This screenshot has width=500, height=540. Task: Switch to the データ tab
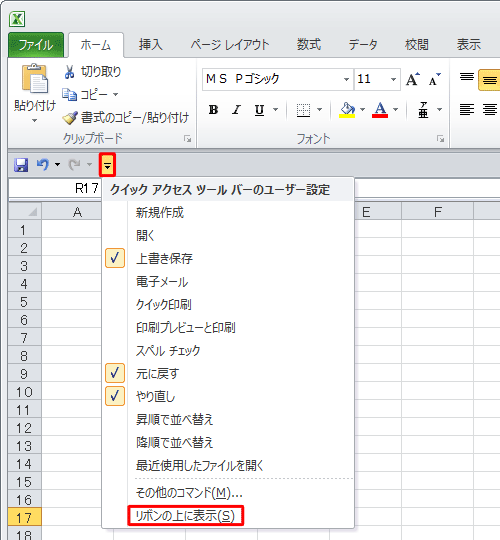click(x=363, y=45)
